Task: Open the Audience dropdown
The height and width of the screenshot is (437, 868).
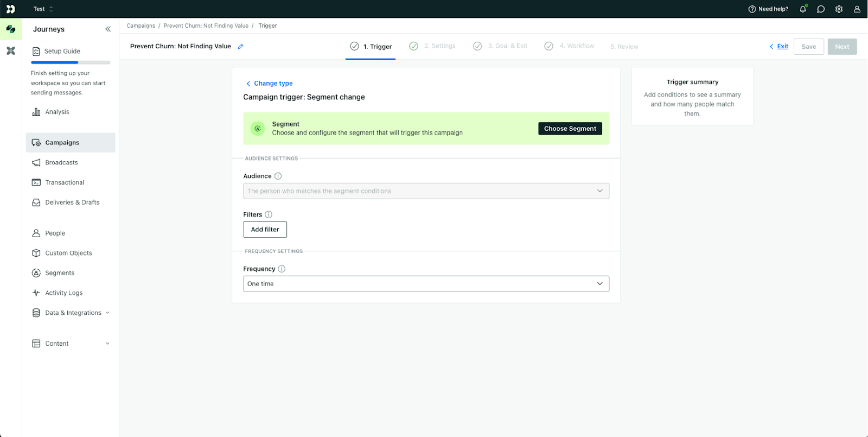Action: coord(426,191)
